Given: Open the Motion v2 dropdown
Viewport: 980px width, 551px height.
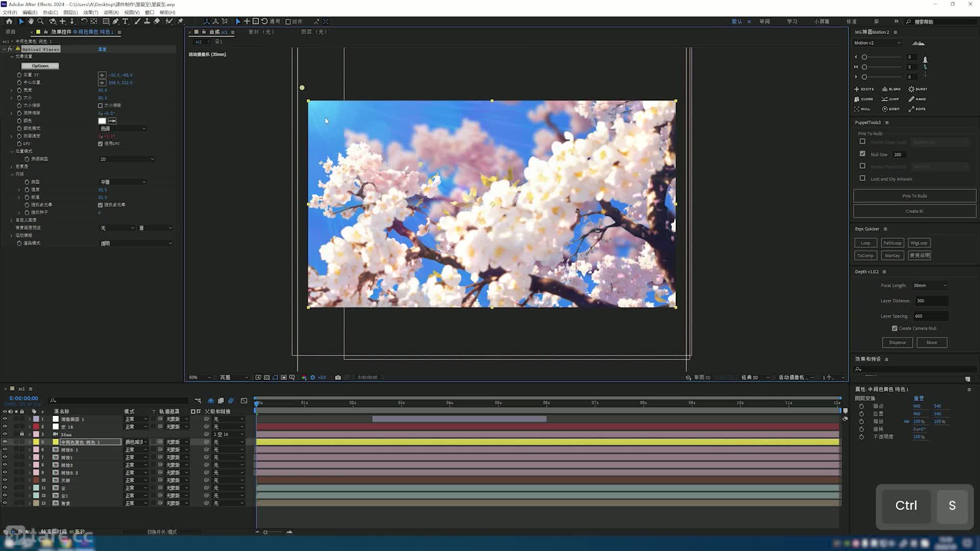Looking at the screenshot, I should (x=877, y=43).
